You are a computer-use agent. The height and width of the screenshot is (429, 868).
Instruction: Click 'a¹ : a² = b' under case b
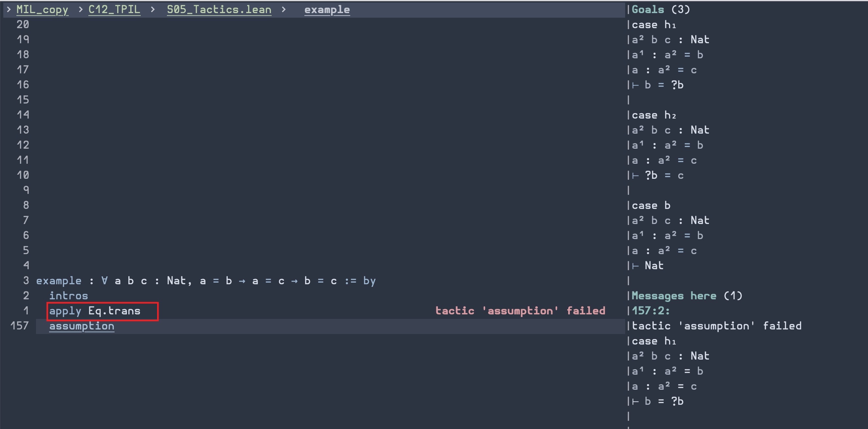point(667,235)
